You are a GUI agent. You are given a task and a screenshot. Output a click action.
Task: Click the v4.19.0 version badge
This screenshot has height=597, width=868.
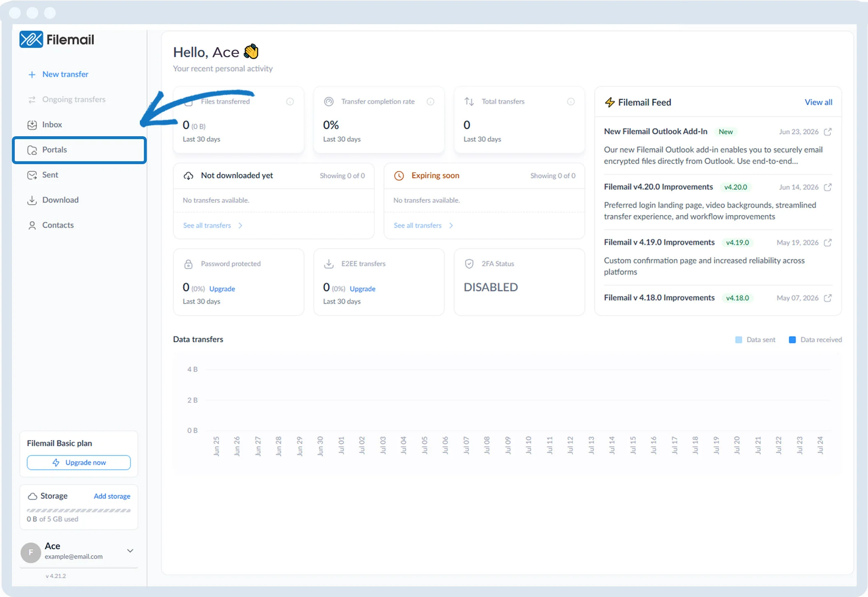[x=738, y=242]
